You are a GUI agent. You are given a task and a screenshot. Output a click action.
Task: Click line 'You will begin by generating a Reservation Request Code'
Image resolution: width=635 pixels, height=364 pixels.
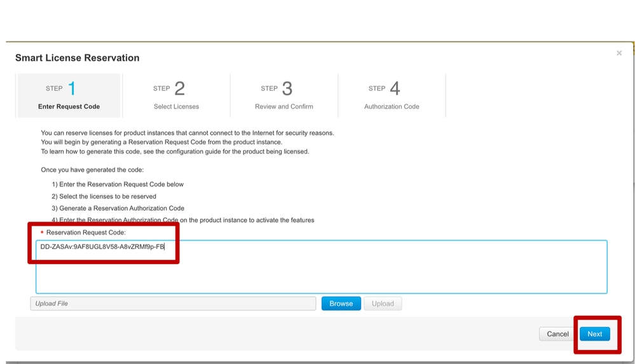click(161, 142)
